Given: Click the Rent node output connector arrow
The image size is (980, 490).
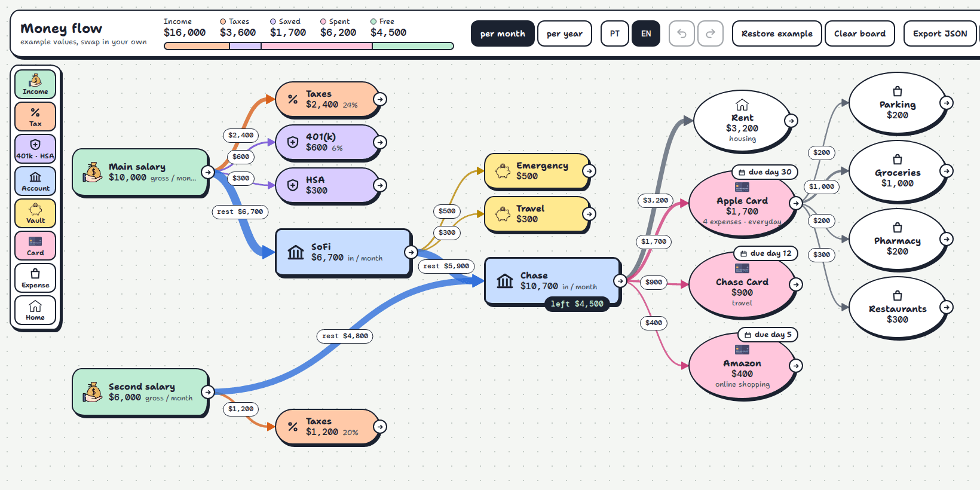Looking at the screenshot, I should point(791,121).
